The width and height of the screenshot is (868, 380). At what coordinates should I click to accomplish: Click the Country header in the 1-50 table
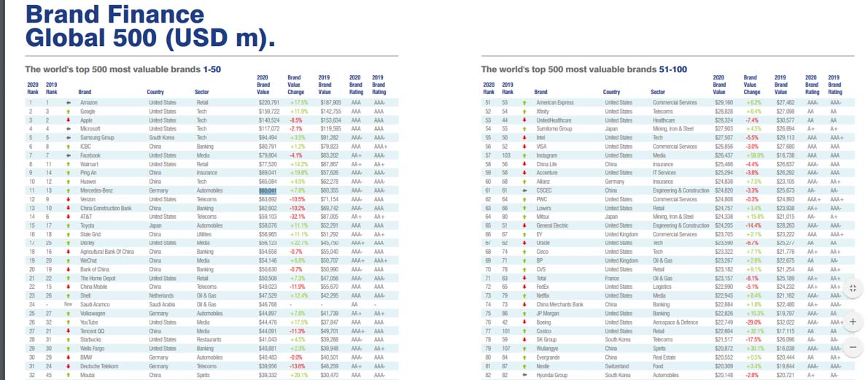click(155, 93)
